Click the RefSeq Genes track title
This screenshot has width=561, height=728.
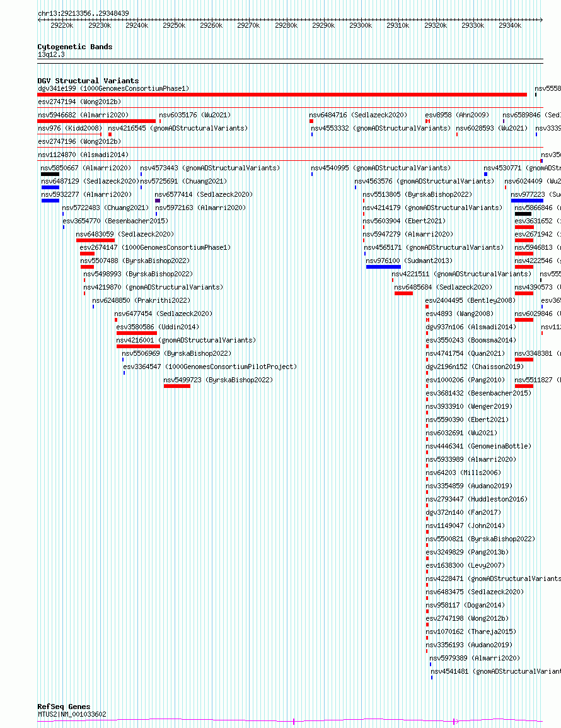point(64,707)
